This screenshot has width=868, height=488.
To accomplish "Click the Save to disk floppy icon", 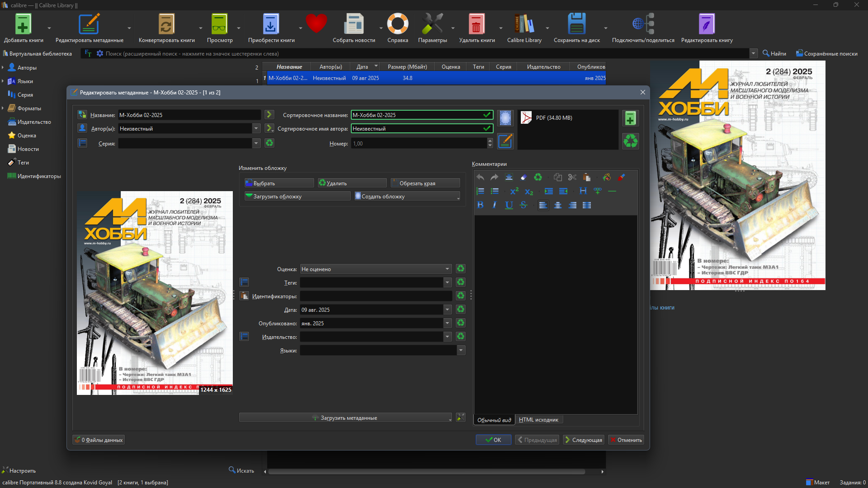I will [577, 24].
